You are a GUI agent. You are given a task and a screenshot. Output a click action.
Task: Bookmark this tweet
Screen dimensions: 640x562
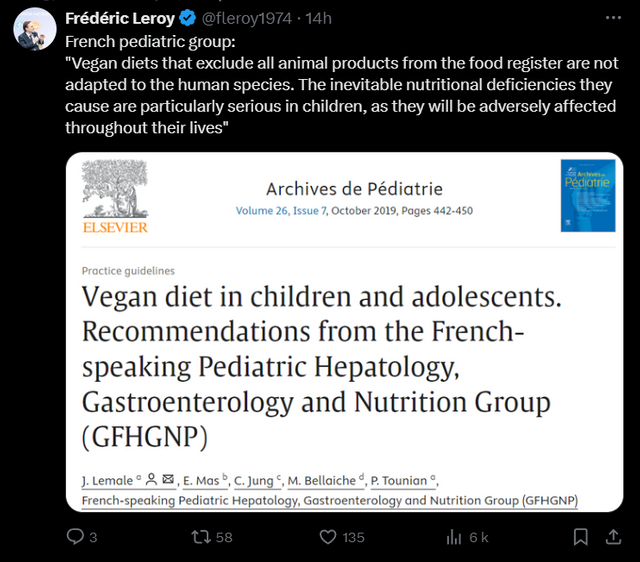click(x=580, y=537)
